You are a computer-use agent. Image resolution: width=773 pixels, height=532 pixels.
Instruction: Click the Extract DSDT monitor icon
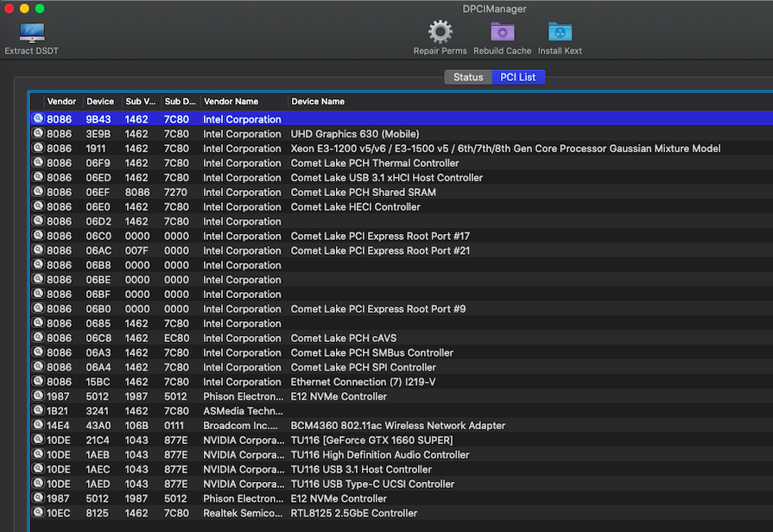pos(32,33)
